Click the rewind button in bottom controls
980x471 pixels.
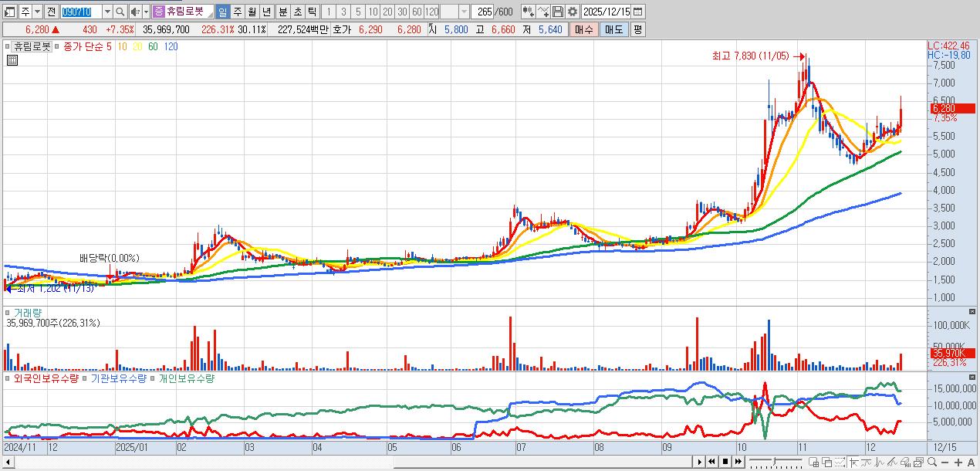pos(711,462)
